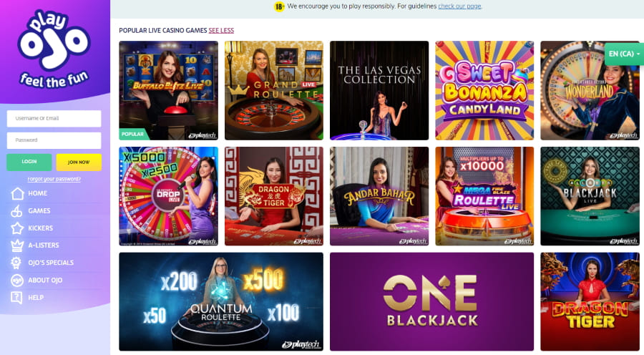This screenshot has height=355, width=644.
Task: Collapse games list with SEE LESS
Action: pos(221,30)
